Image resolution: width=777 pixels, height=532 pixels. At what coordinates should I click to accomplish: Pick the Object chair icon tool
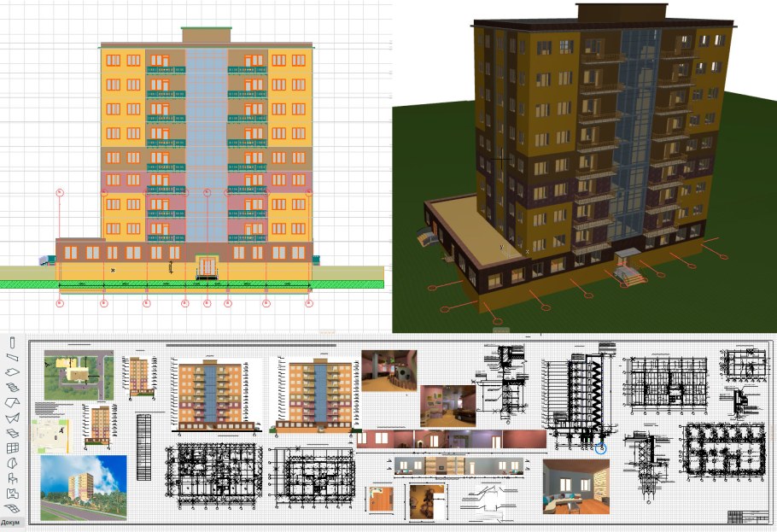click(x=13, y=478)
